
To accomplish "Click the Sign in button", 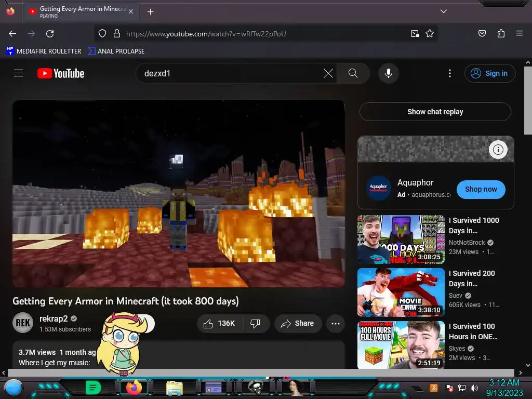I will click(x=489, y=73).
